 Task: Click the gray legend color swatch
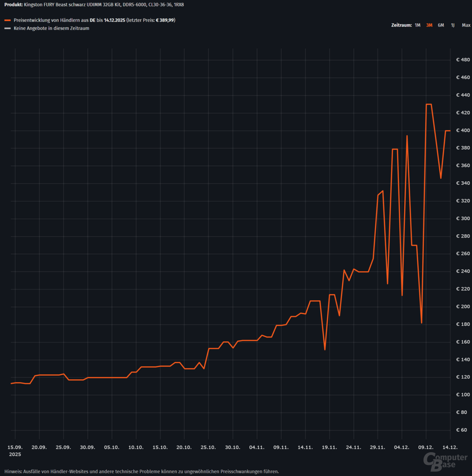7,28
